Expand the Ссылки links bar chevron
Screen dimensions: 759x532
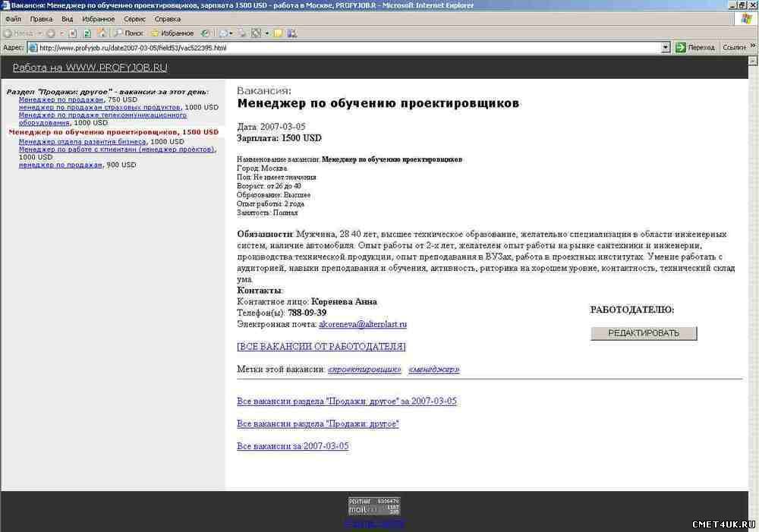click(x=753, y=47)
